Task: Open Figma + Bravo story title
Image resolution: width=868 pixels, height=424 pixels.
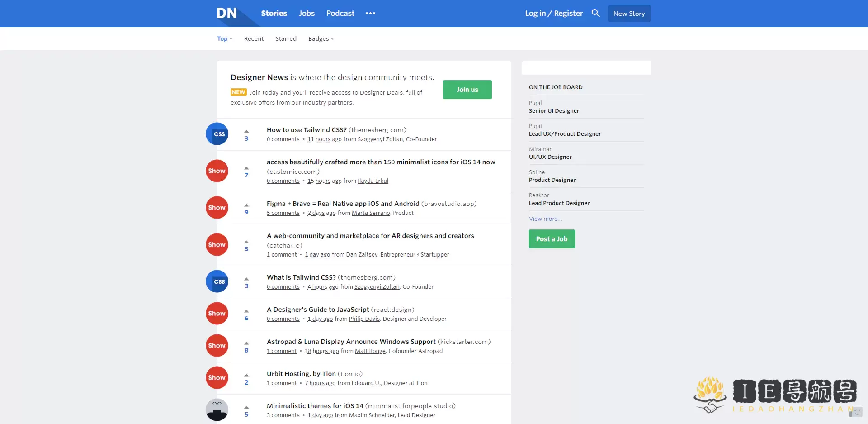Action: [343, 204]
